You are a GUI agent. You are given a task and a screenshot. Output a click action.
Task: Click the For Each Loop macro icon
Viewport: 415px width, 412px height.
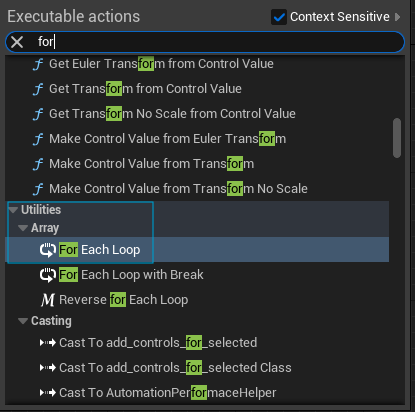[48, 250]
